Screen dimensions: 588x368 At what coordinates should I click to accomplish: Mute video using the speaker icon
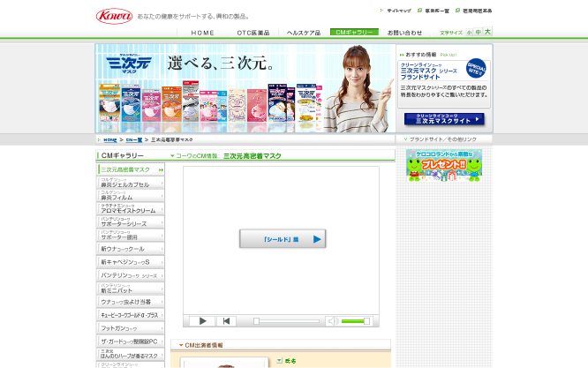pyautogui.click(x=333, y=321)
